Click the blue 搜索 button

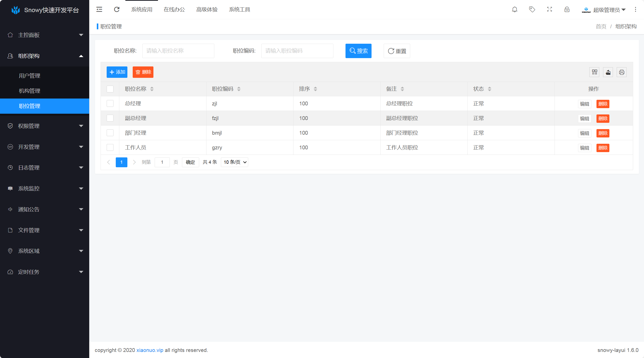point(358,51)
